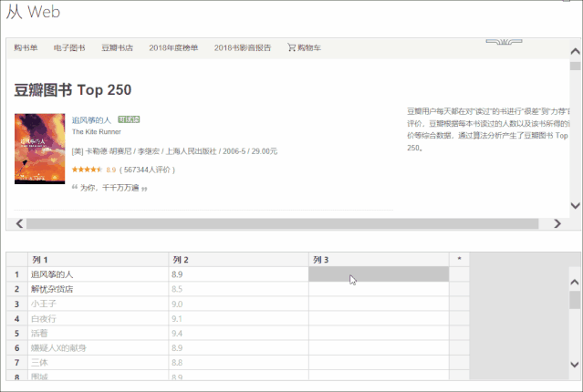583x392 pixels.
Task: Click the shopping cart icon
Action: [291, 47]
